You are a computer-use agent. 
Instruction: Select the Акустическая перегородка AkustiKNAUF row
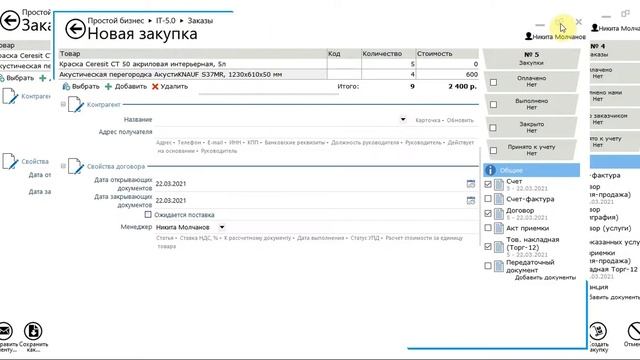click(269, 74)
